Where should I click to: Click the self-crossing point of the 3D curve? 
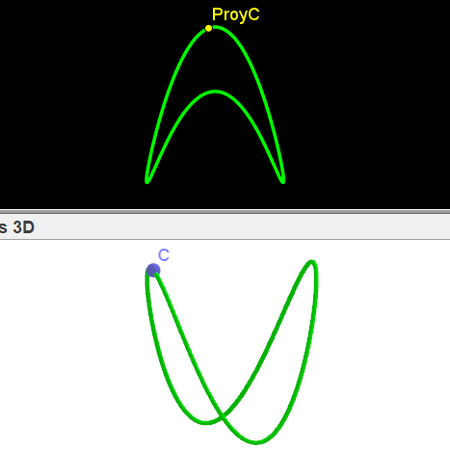(x=221, y=415)
